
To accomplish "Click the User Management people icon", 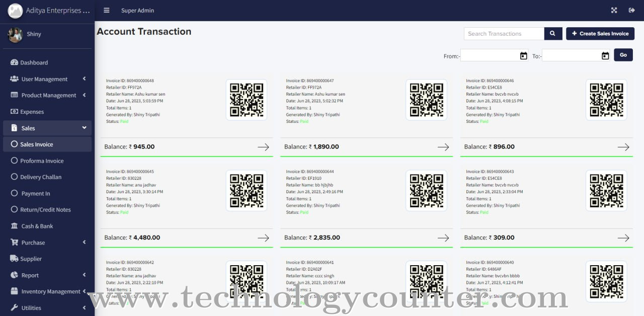I will click(x=14, y=79).
